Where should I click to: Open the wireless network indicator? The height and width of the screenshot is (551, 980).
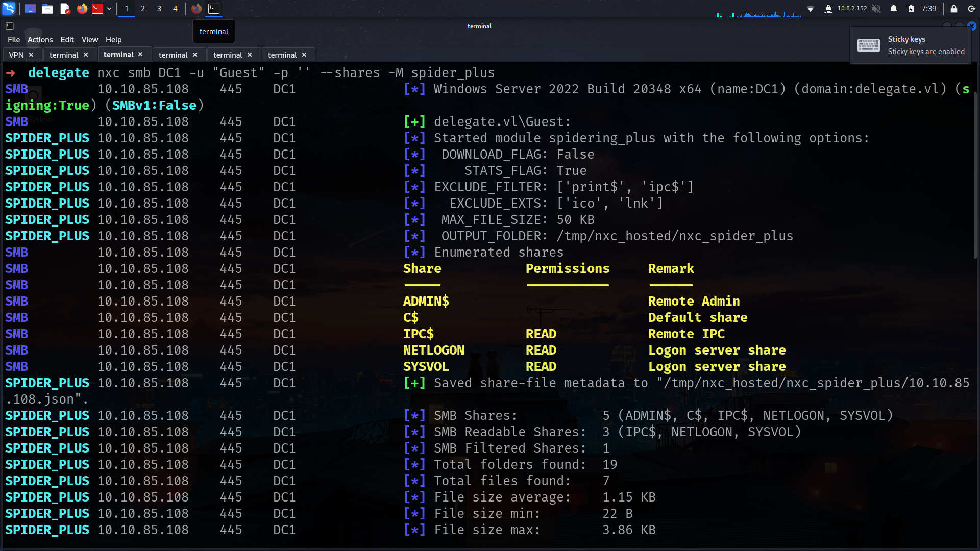[x=811, y=9]
